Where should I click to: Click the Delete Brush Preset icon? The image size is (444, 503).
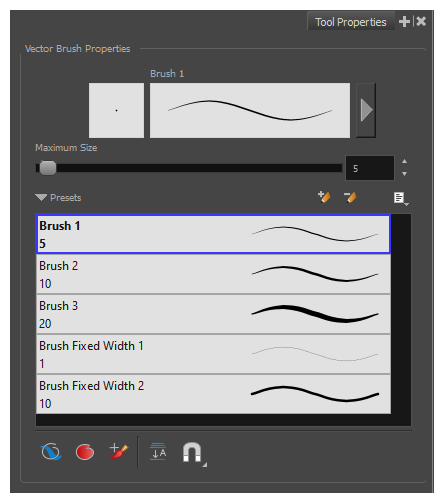pyautogui.click(x=350, y=197)
